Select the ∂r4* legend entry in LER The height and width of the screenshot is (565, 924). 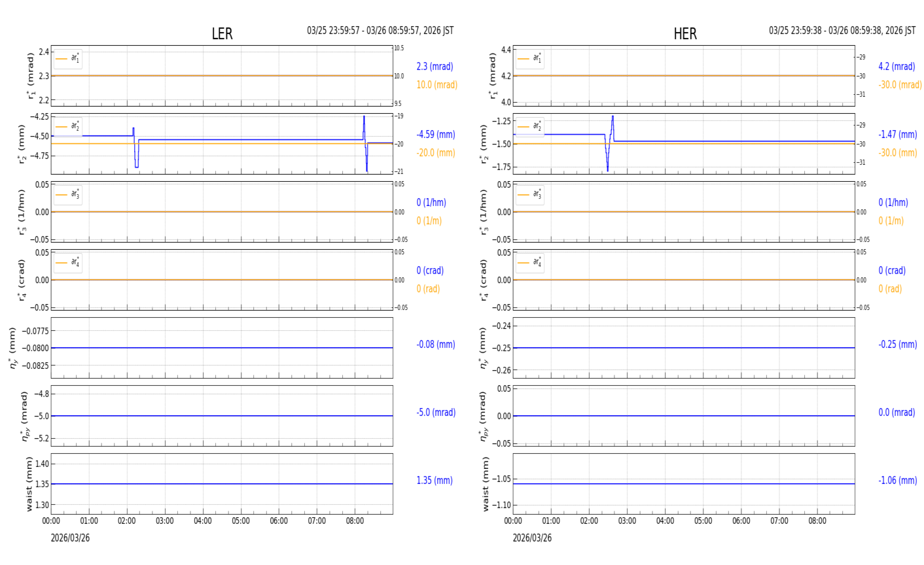pyautogui.click(x=68, y=263)
